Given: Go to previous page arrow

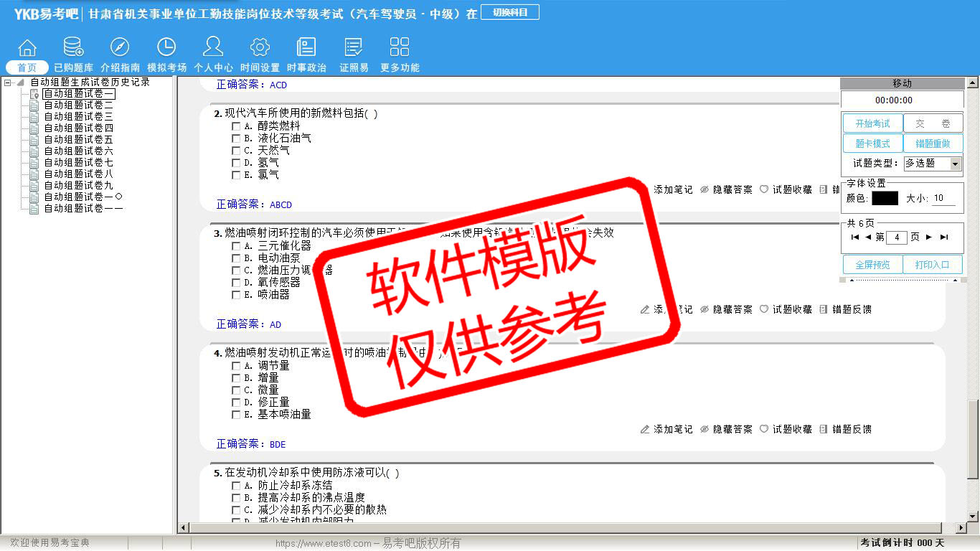Looking at the screenshot, I should tap(868, 237).
